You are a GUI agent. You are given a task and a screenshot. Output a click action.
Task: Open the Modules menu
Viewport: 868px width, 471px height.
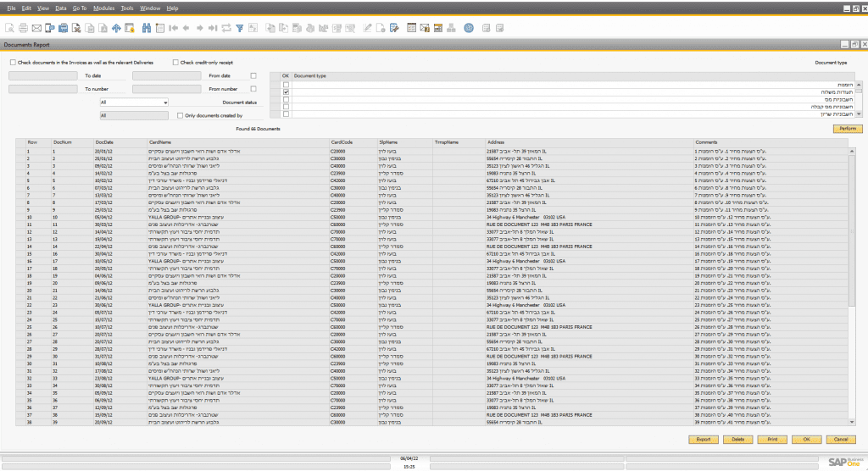coord(103,8)
